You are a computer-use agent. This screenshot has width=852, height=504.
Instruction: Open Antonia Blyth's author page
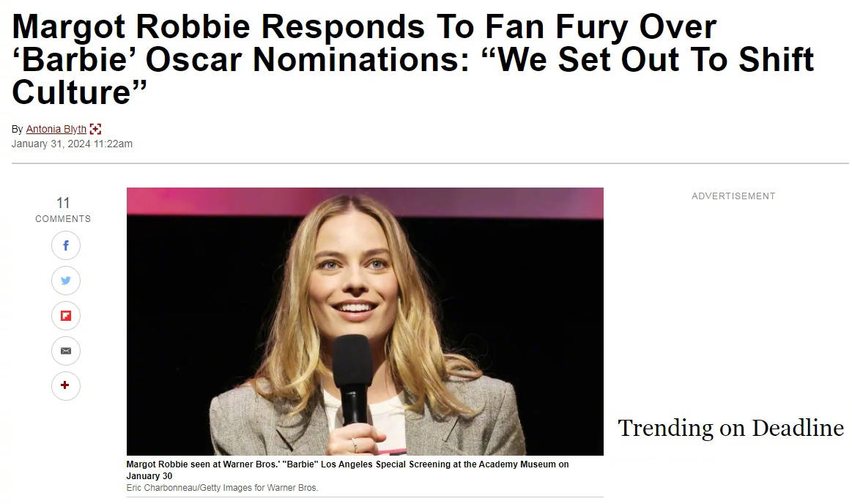point(56,129)
